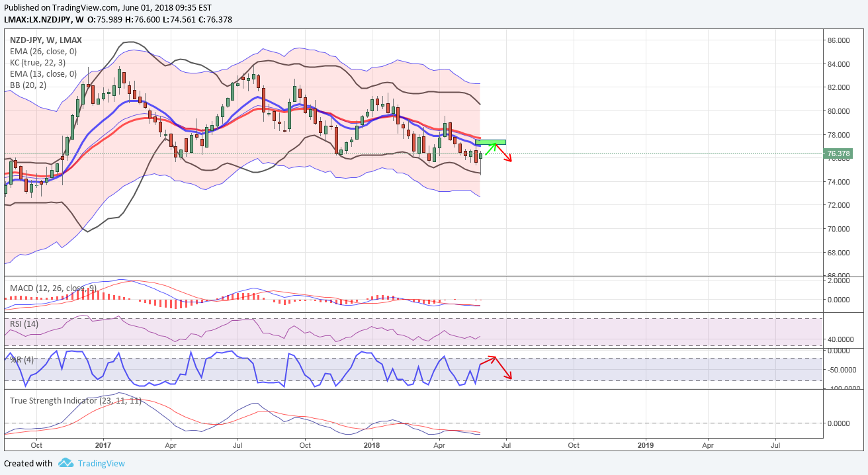This screenshot has width=868, height=475.
Task: Click the 2017 label on the time axis
Action: point(104,445)
